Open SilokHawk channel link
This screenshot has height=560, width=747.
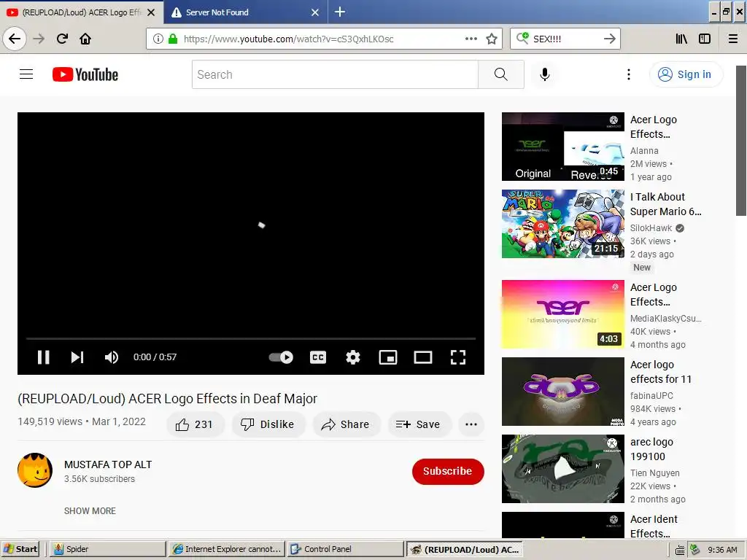pyautogui.click(x=651, y=228)
